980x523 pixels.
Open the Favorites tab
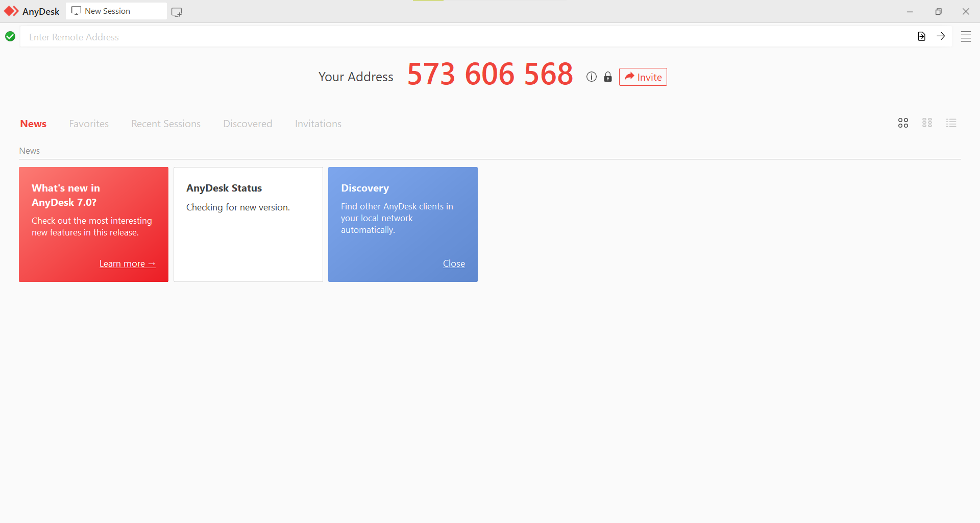pyautogui.click(x=89, y=124)
